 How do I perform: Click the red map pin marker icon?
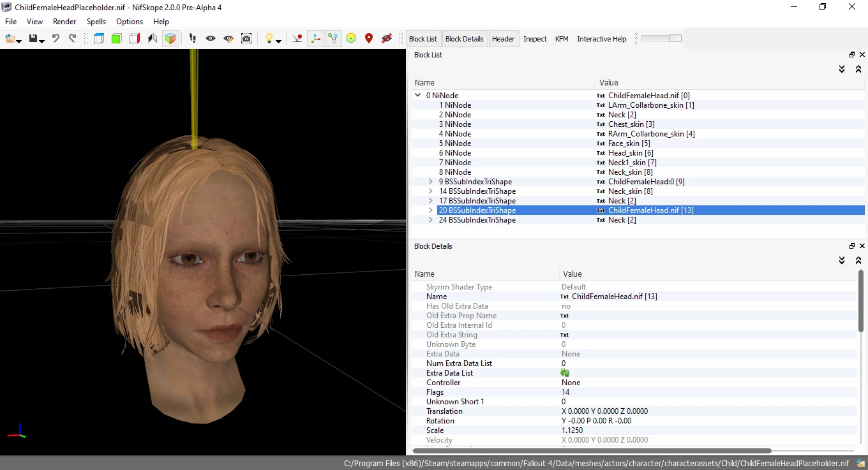point(369,39)
